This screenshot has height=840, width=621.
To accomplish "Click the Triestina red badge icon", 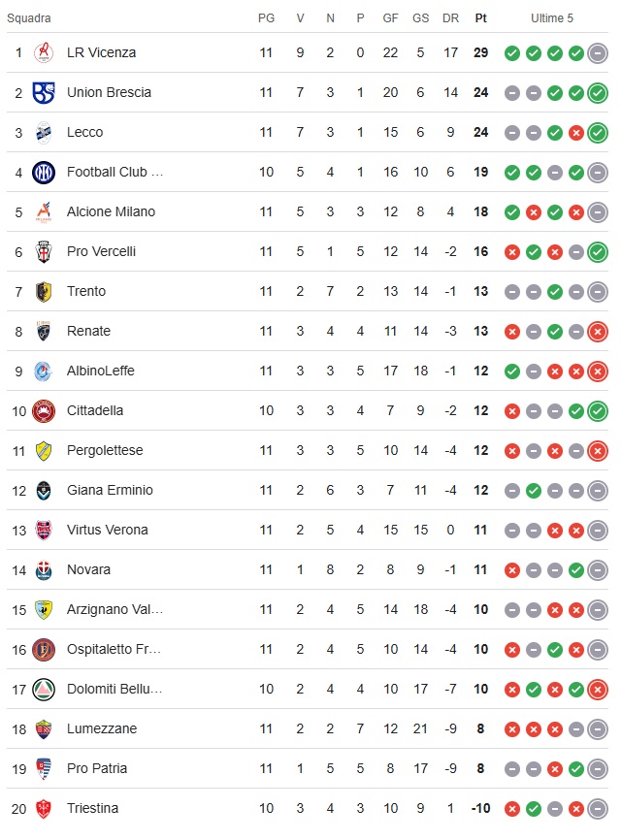I will click(x=44, y=808).
